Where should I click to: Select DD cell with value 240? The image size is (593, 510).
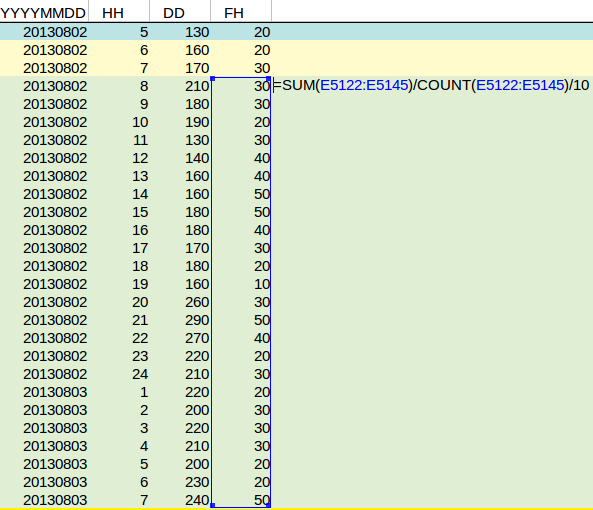tap(180, 500)
